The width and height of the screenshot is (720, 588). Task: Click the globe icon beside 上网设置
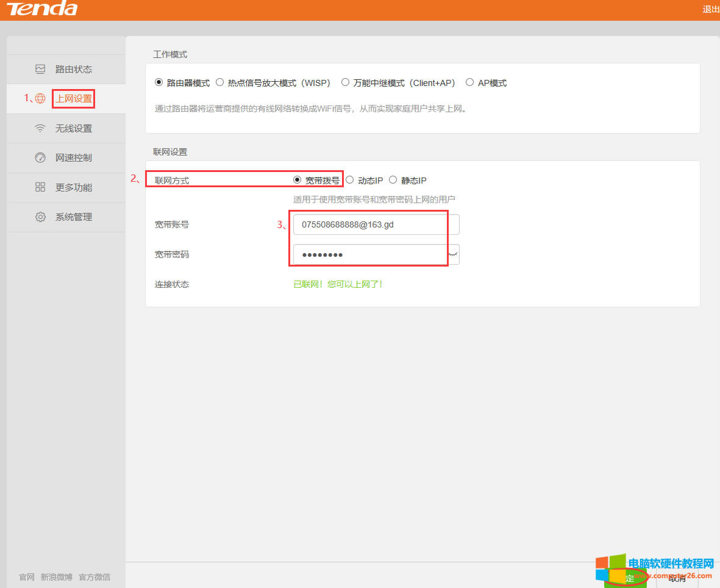(40, 98)
